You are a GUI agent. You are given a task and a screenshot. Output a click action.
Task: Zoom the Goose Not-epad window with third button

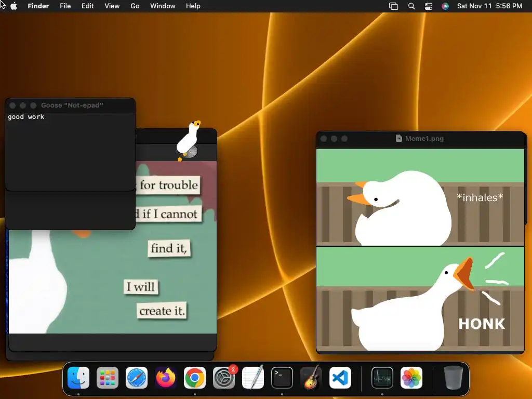(x=33, y=105)
